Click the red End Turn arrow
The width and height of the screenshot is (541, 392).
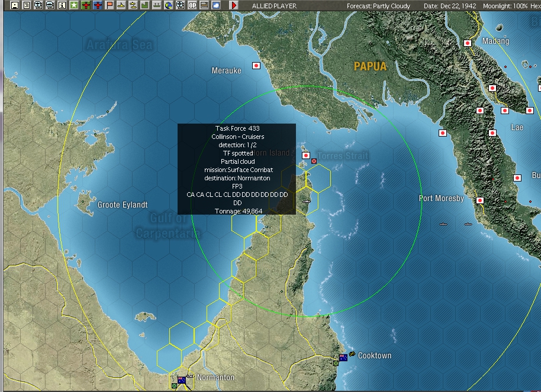coord(234,5)
